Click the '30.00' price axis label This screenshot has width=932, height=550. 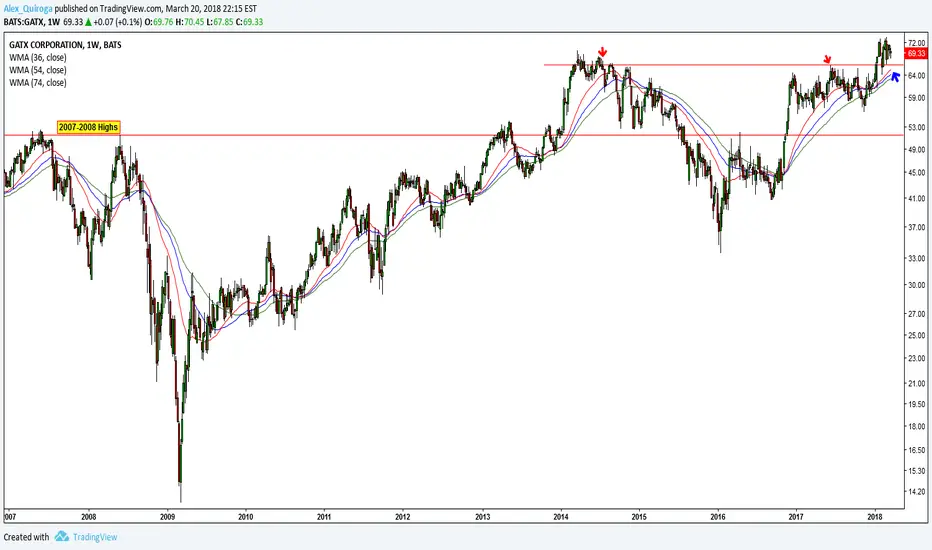tap(917, 285)
